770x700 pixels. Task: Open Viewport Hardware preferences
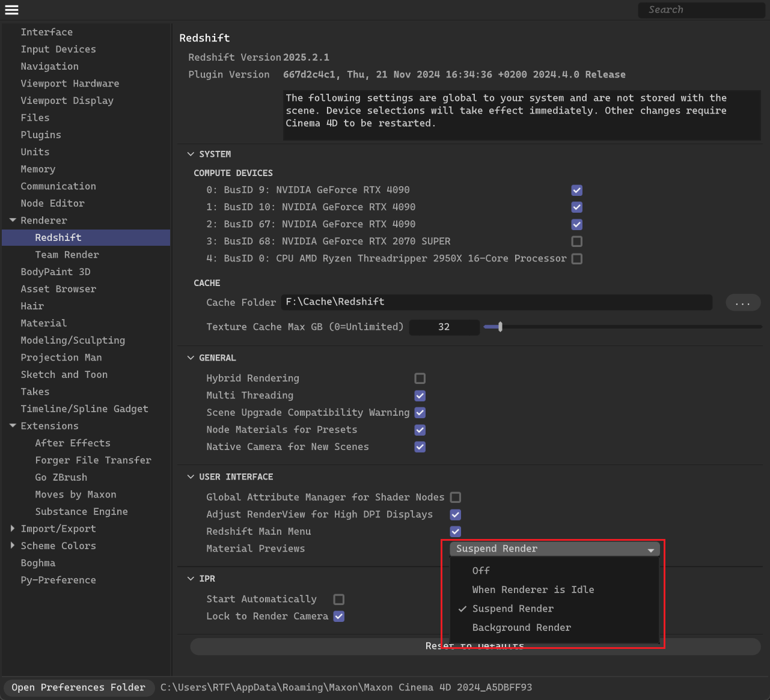[x=70, y=84]
